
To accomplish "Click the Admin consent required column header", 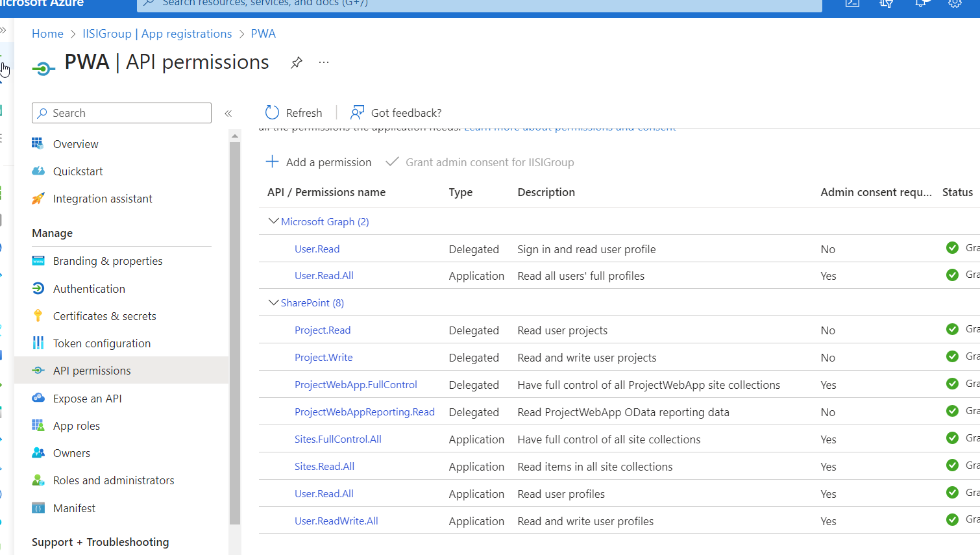I will 876,192.
